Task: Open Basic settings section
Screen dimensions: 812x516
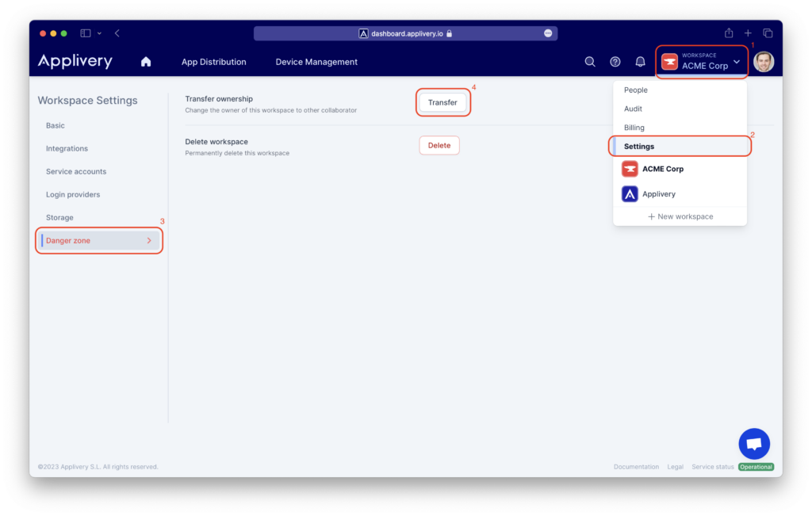Action: pyautogui.click(x=56, y=125)
